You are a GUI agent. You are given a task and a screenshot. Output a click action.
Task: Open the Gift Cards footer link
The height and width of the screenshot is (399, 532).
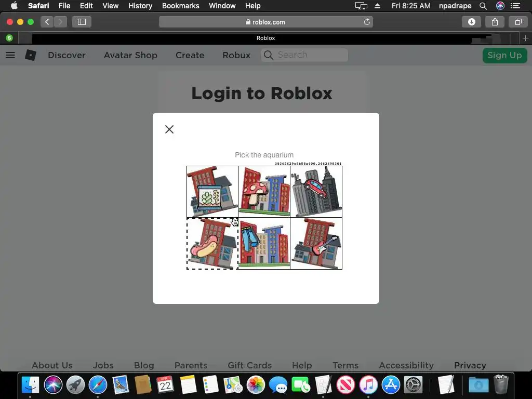pyautogui.click(x=250, y=365)
